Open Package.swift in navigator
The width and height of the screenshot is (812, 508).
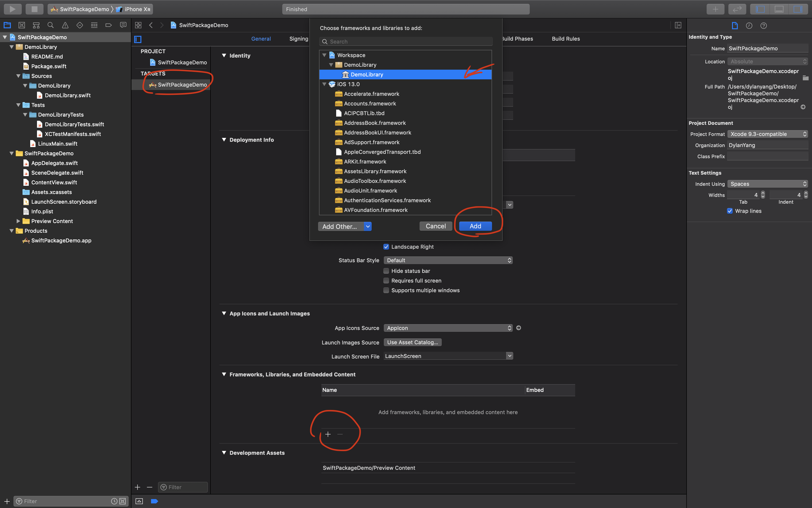[49, 66]
